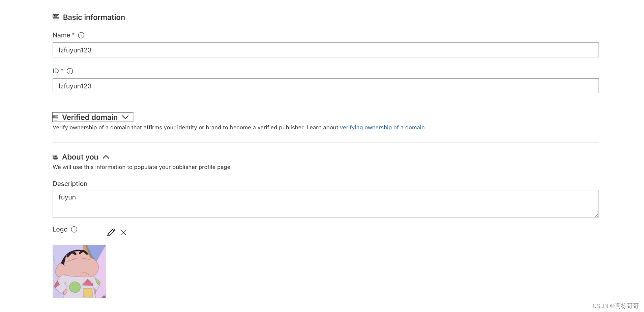
Task: Click into the Description text area
Action: point(326,204)
